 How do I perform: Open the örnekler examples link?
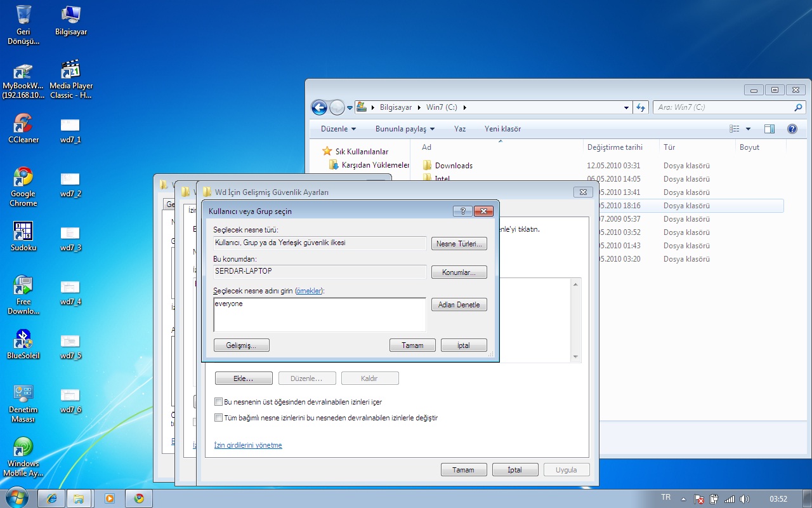coord(309,291)
